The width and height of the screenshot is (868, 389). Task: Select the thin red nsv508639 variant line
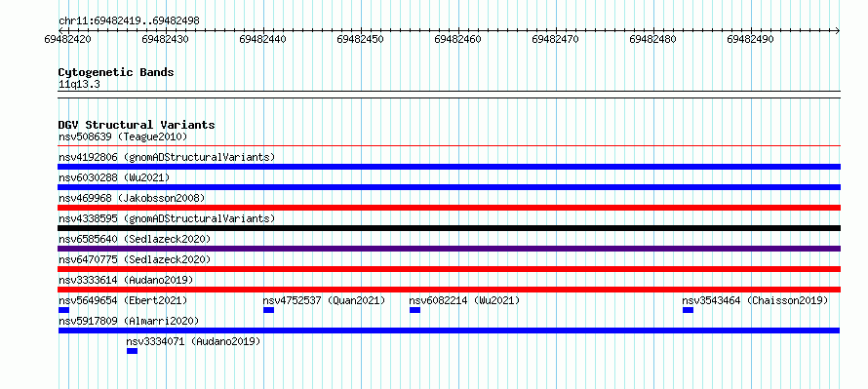tap(449, 146)
